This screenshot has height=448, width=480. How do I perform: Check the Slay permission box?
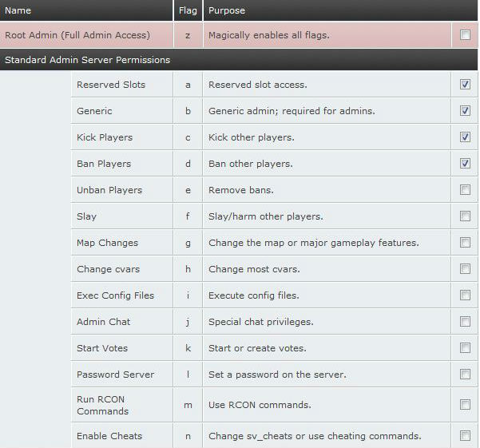[465, 216]
